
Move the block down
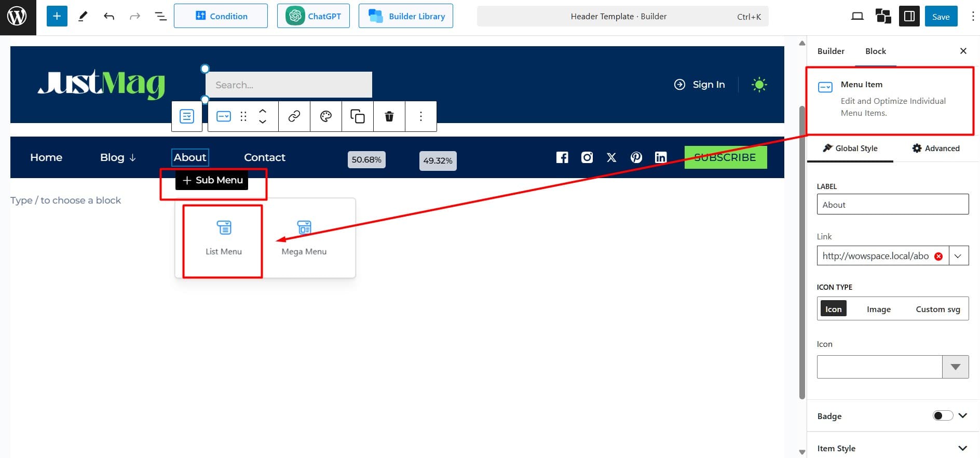(x=263, y=122)
